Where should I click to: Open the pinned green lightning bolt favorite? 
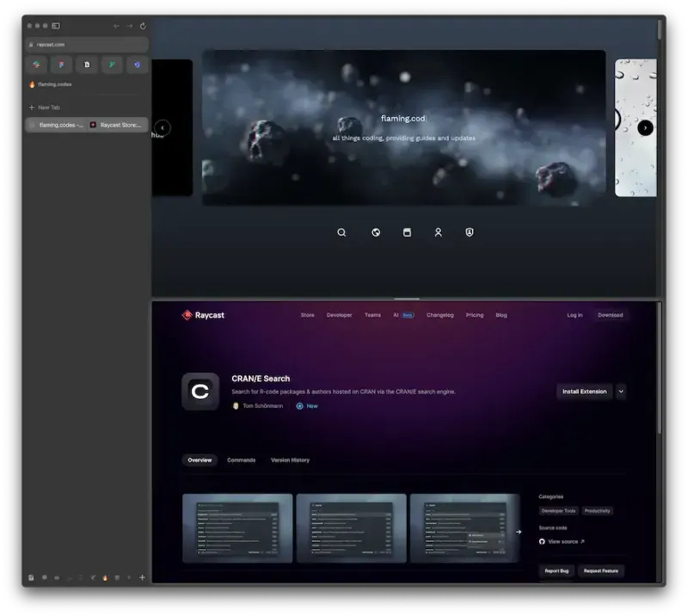(112, 65)
